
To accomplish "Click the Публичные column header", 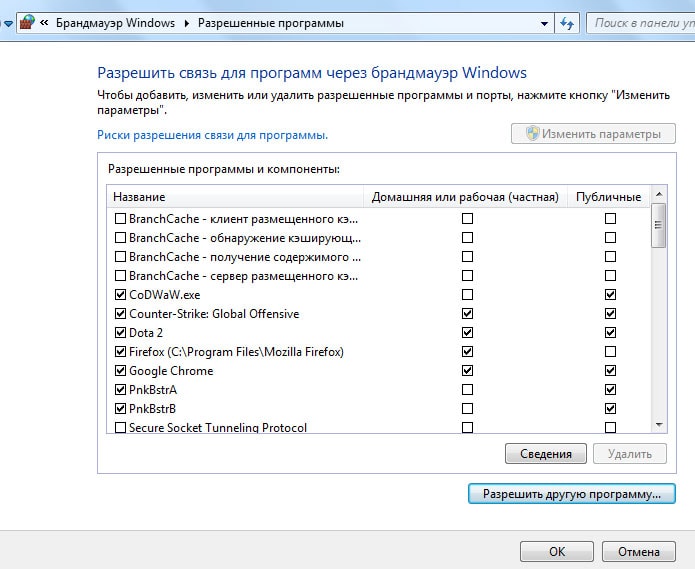I will pos(608,197).
